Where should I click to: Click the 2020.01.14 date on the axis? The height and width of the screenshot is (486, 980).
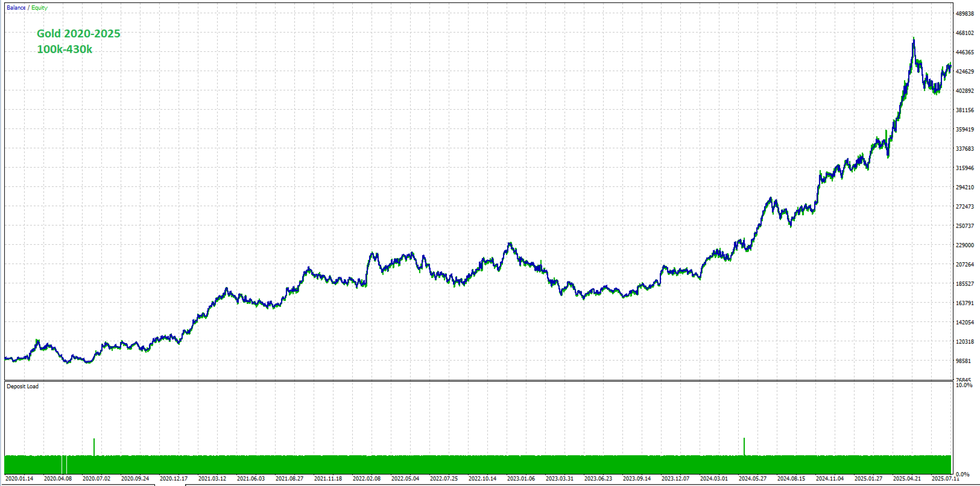pos(19,479)
